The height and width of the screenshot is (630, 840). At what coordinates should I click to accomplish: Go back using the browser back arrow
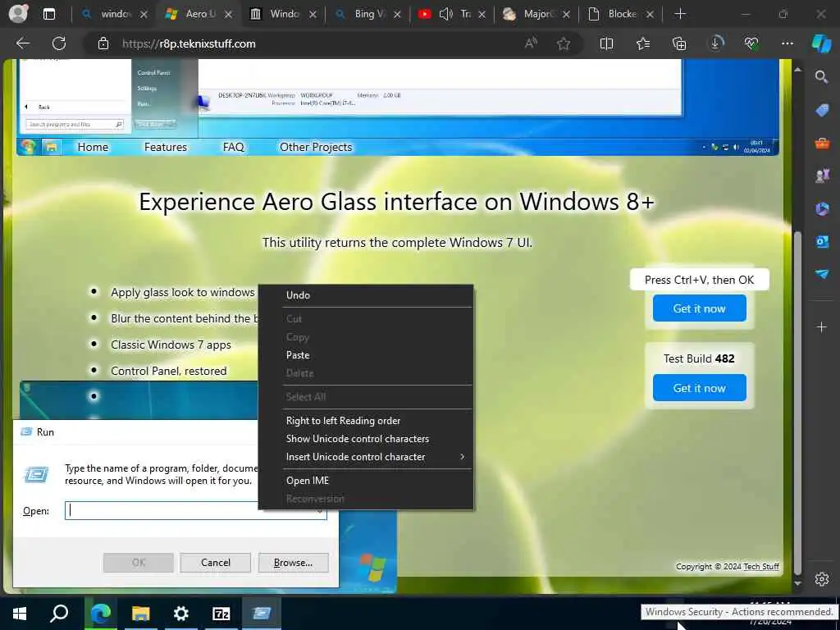pyautogui.click(x=23, y=43)
